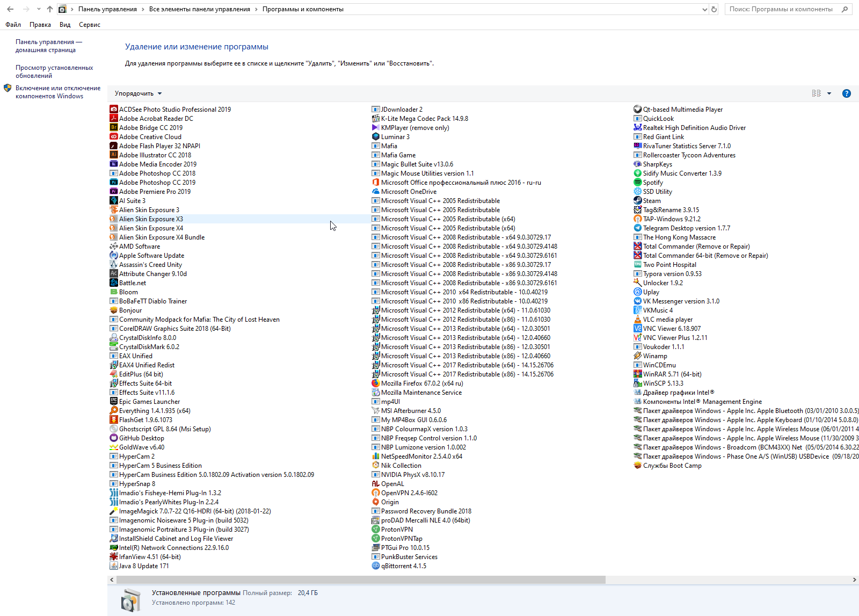Open the Файл menu
The width and height of the screenshot is (859, 616).
[13, 25]
